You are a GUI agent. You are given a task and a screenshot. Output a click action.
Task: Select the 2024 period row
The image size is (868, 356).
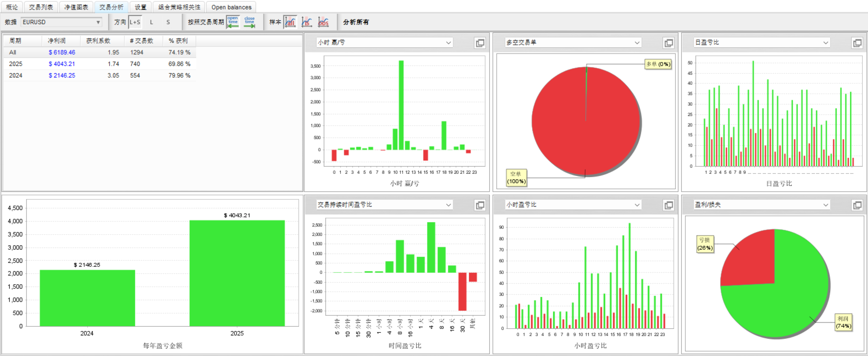pos(100,75)
